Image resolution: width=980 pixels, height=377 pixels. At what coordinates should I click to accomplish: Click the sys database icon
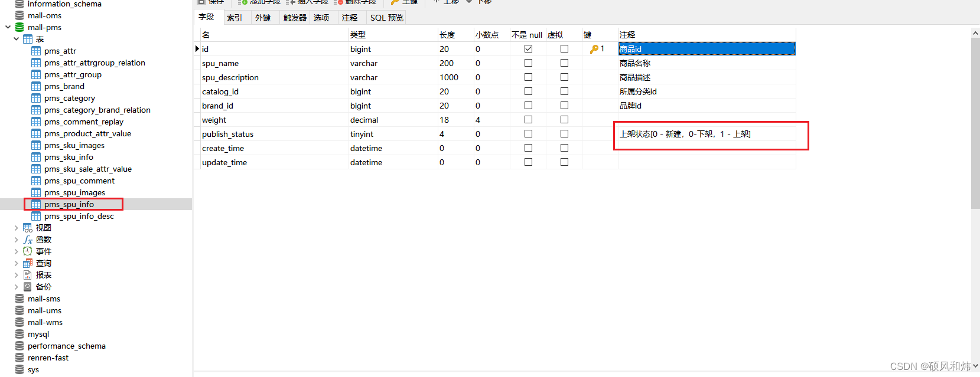(19, 369)
